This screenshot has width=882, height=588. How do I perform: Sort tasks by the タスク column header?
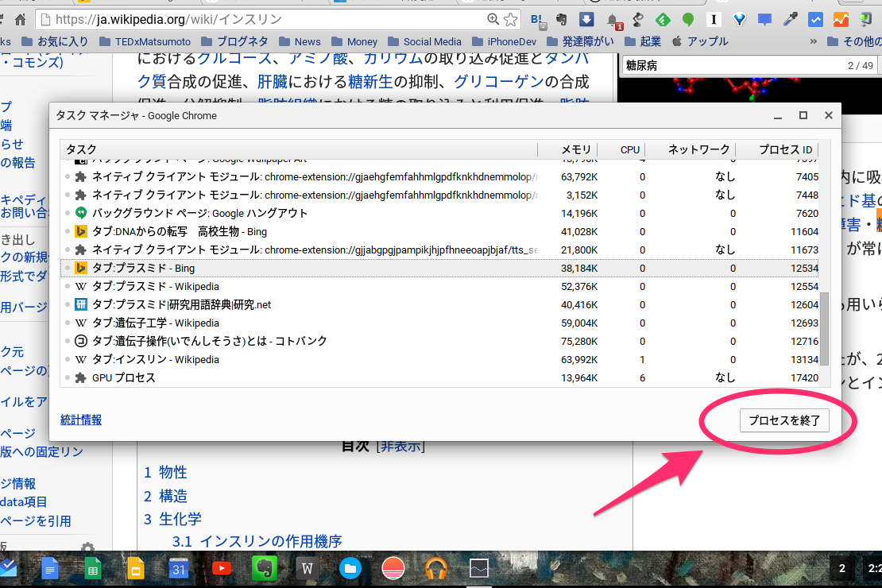coord(299,149)
